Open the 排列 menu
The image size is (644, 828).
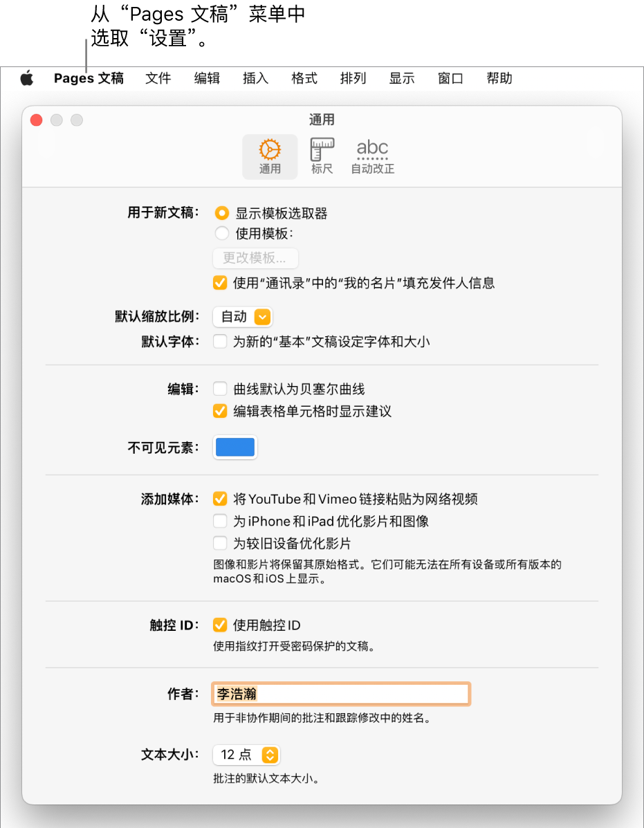pos(353,78)
